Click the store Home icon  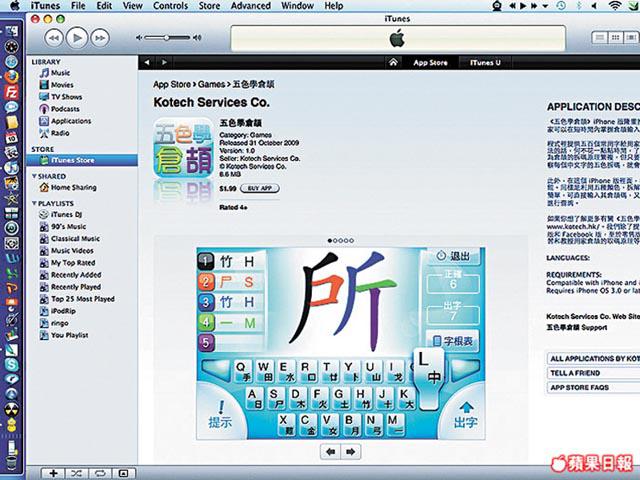393,62
